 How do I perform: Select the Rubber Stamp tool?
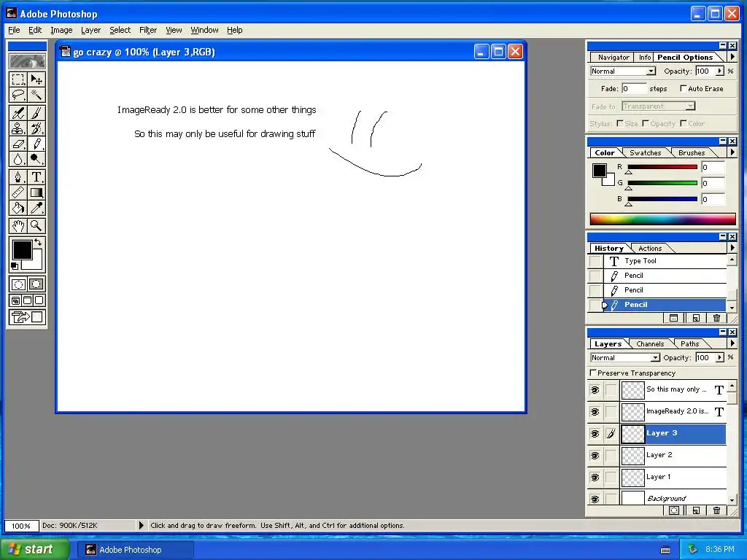click(x=18, y=128)
